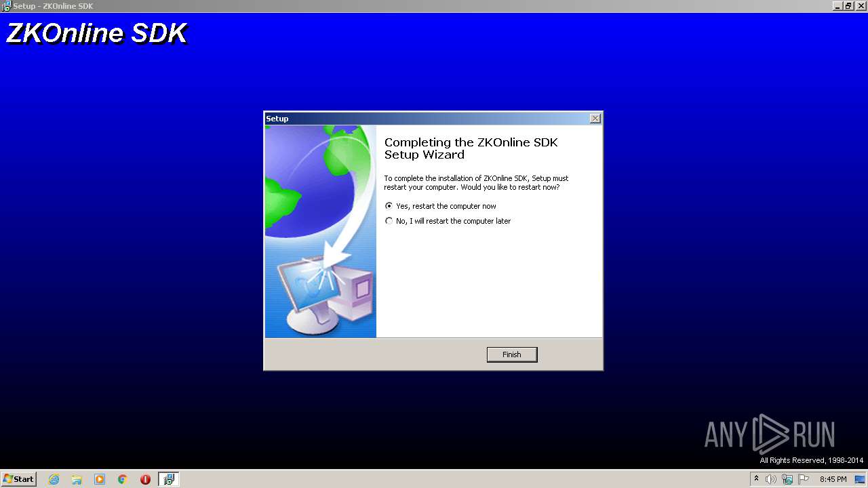Open the network tray icon
This screenshot has height=488, width=868.
(787, 479)
